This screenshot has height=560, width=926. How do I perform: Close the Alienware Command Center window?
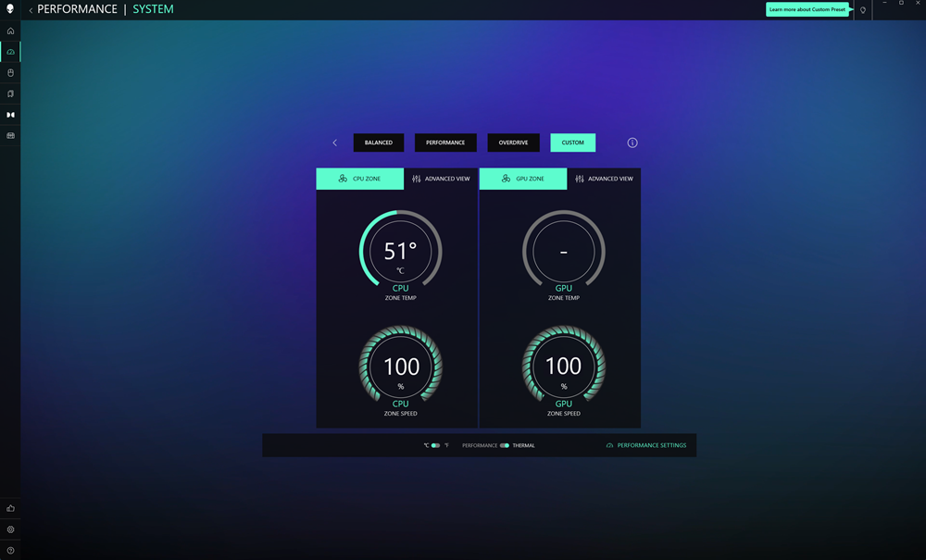tap(919, 3)
